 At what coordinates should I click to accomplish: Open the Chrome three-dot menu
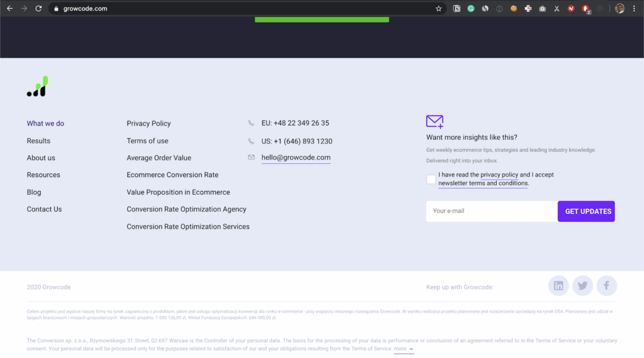[x=634, y=9]
